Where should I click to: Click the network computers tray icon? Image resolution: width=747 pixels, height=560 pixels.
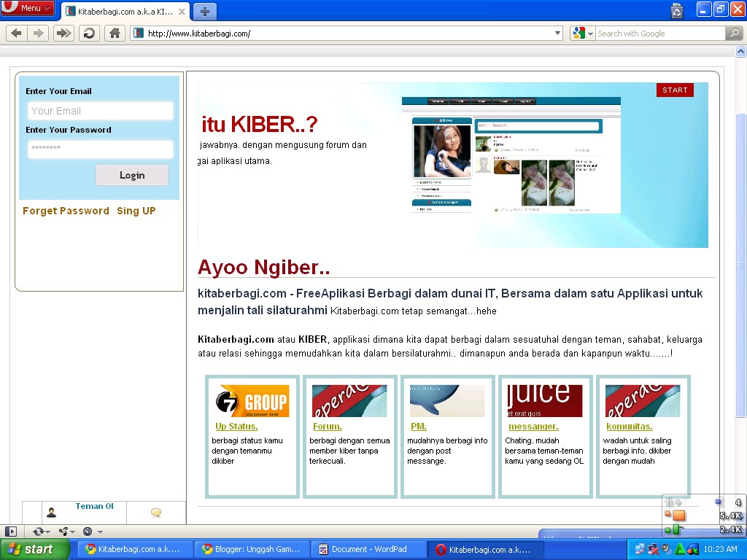coord(640,549)
